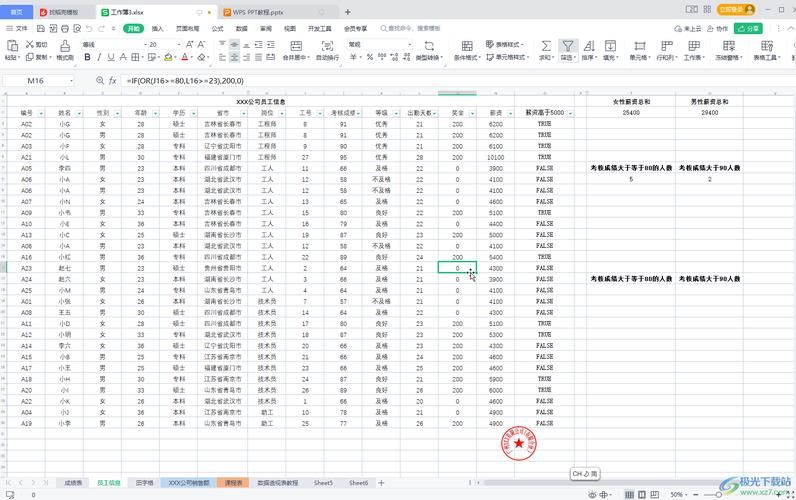
Task: Click the zoom slider handle in status bar
Action: click(x=719, y=494)
